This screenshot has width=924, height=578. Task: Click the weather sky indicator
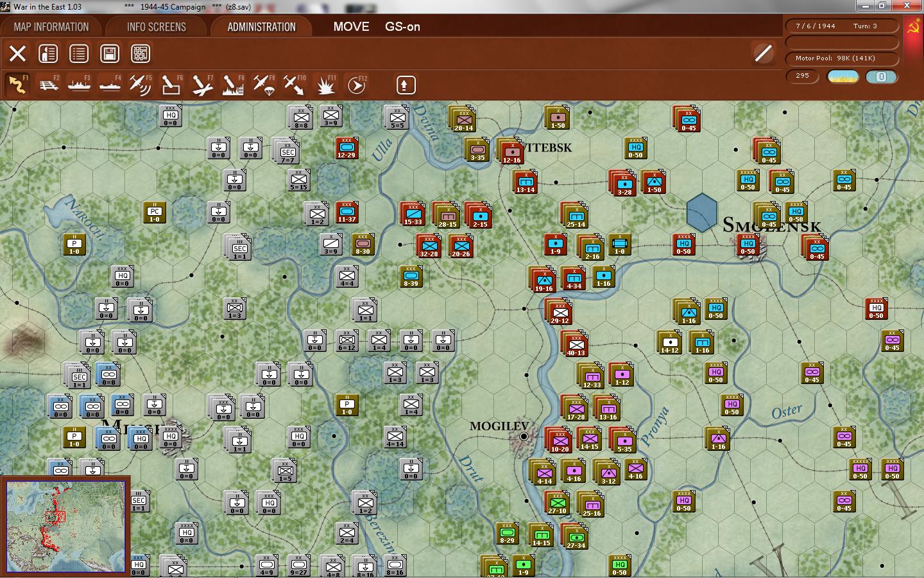pyautogui.click(x=843, y=76)
